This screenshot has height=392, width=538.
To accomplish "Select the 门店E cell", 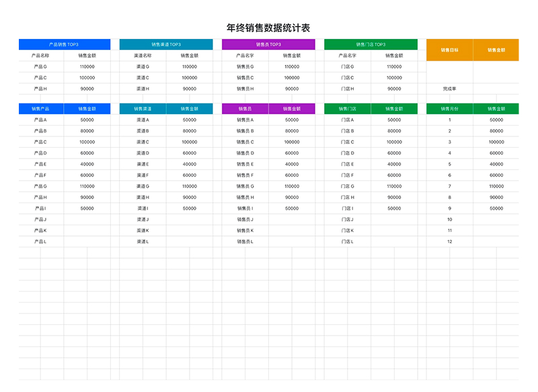I will (347, 164).
